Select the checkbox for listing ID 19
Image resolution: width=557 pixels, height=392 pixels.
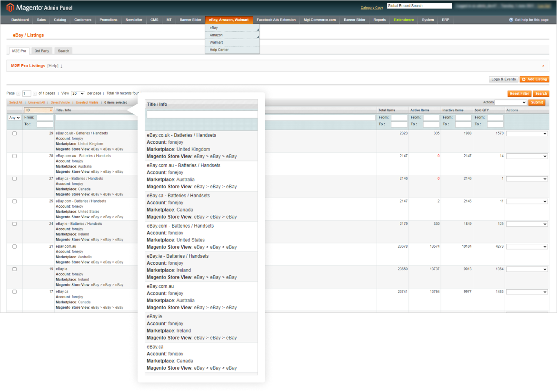(x=14, y=269)
